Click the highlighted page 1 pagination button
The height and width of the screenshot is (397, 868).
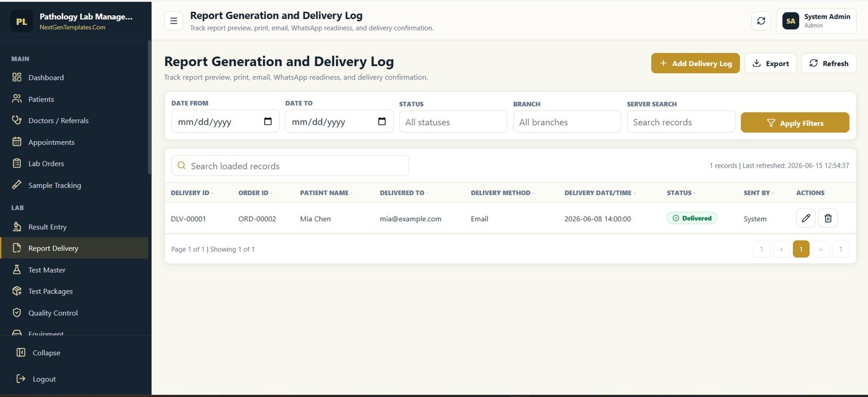[801, 249]
